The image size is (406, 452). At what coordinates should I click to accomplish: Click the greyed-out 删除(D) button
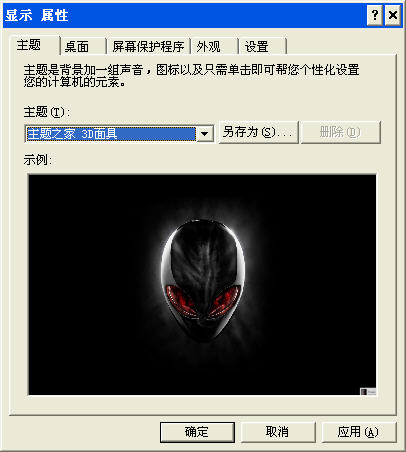tap(340, 132)
